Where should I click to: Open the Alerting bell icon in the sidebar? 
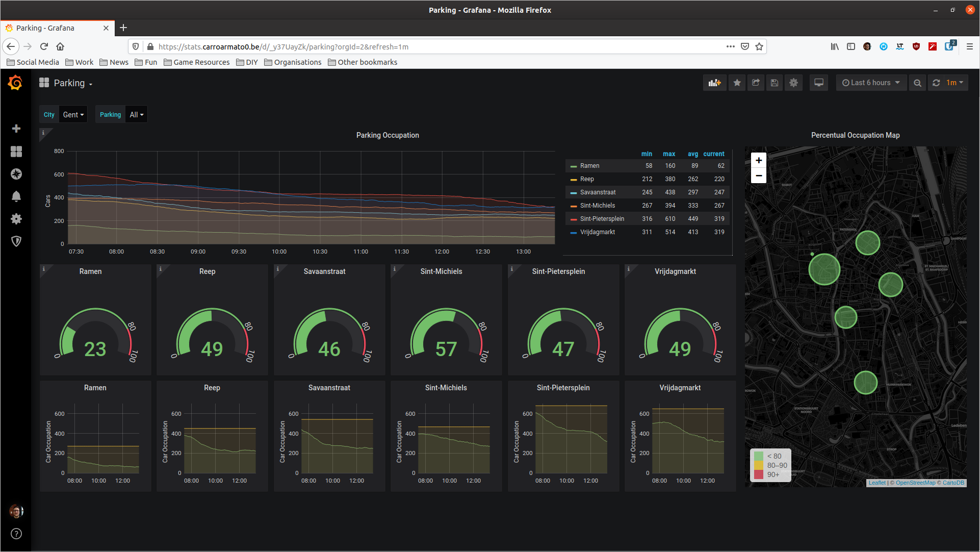tap(16, 196)
